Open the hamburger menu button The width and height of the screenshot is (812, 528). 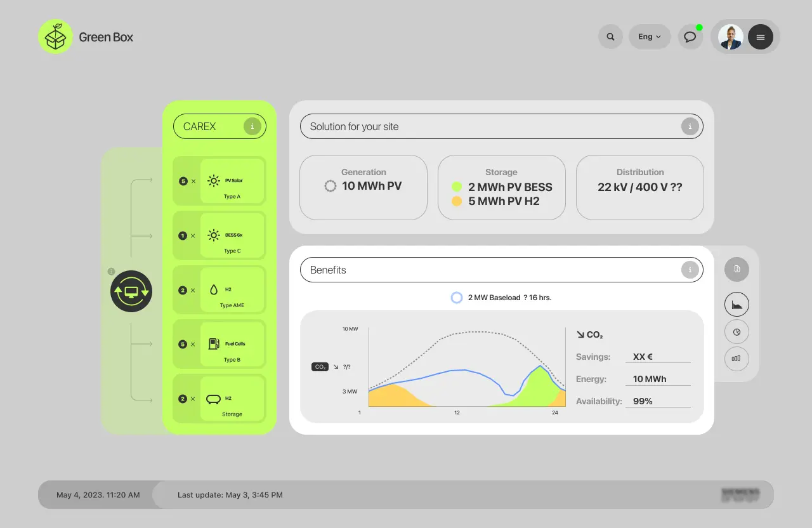760,37
